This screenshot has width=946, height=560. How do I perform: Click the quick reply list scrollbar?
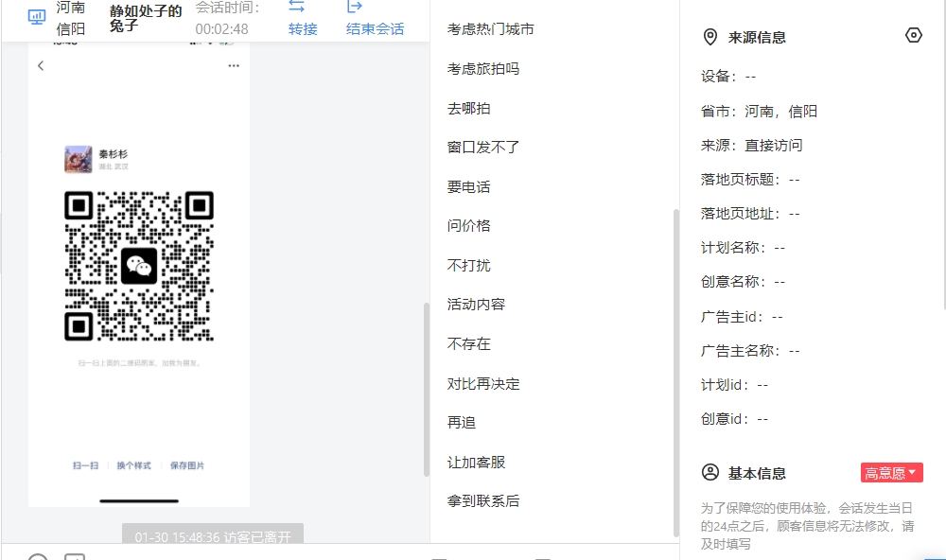pyautogui.click(x=675, y=373)
